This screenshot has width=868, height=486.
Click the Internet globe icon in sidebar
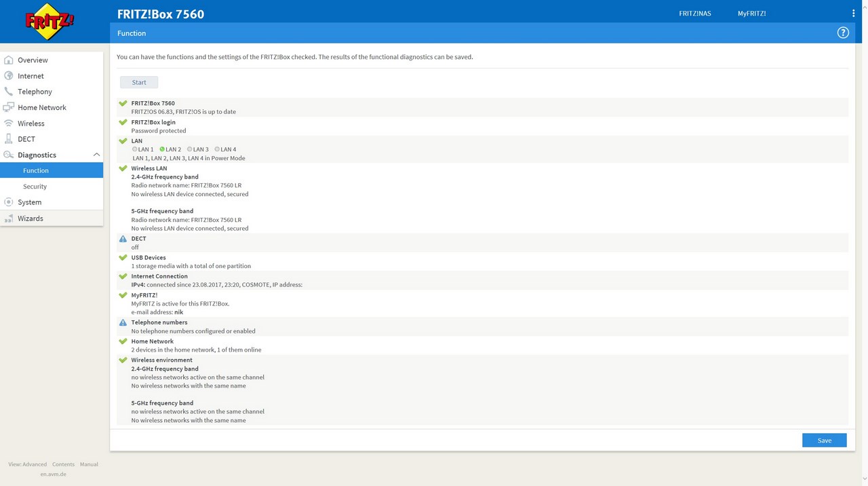click(x=9, y=76)
